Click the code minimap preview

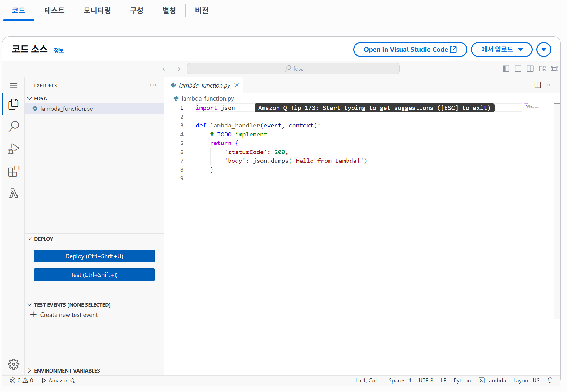pyautogui.click(x=532, y=106)
